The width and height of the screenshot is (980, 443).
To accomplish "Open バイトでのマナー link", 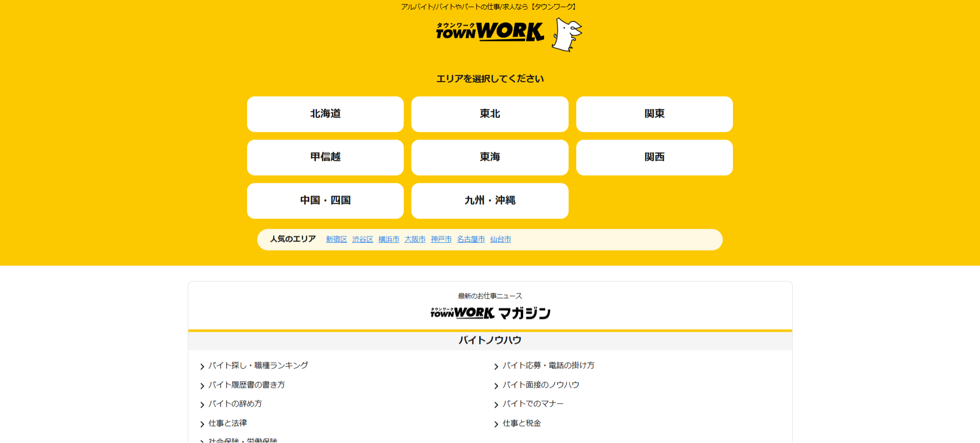I will [x=533, y=404].
